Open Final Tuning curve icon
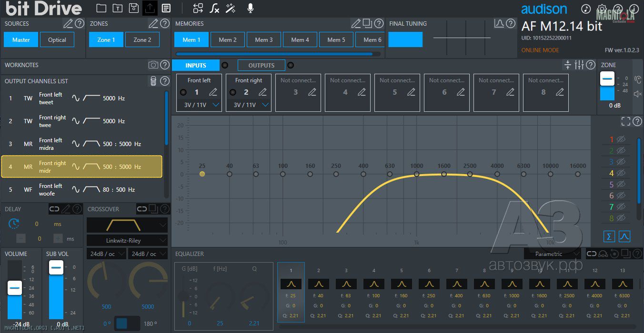Screen dimensions: 644x333 coord(499,23)
